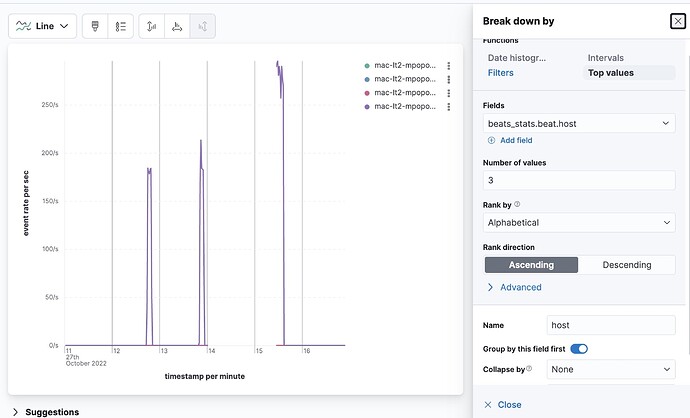Click the Collapse by help icon
690x418 pixels.
[529, 368]
